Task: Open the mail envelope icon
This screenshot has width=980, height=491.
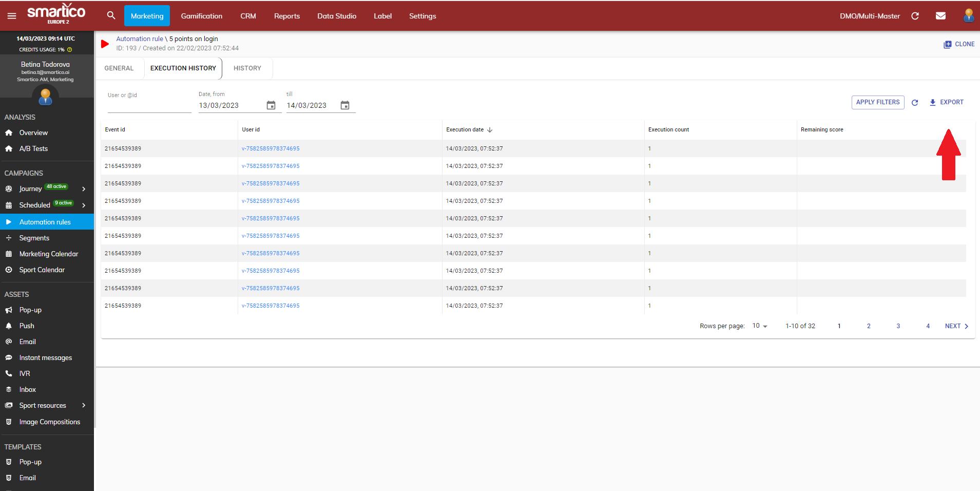Action: 940,16
